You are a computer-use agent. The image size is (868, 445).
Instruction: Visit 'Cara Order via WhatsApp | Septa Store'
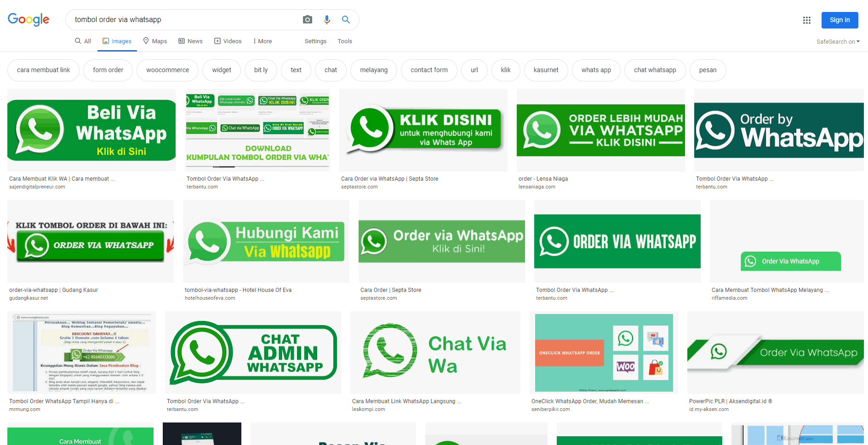[x=389, y=179]
